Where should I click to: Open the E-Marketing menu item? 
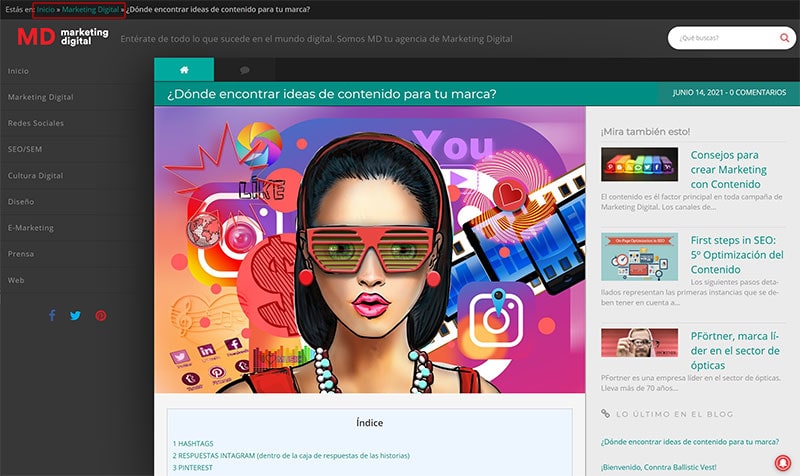[31, 228]
